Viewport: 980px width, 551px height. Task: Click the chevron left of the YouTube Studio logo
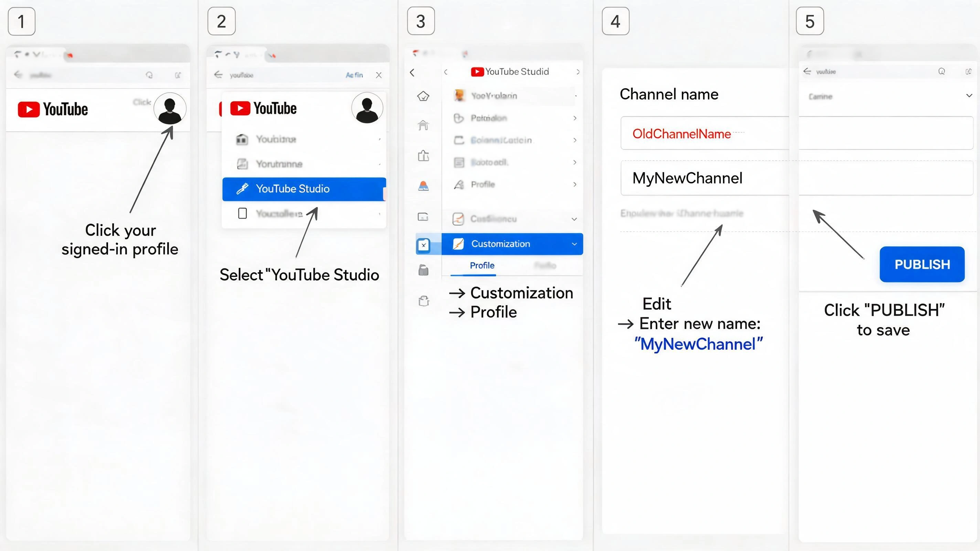446,72
